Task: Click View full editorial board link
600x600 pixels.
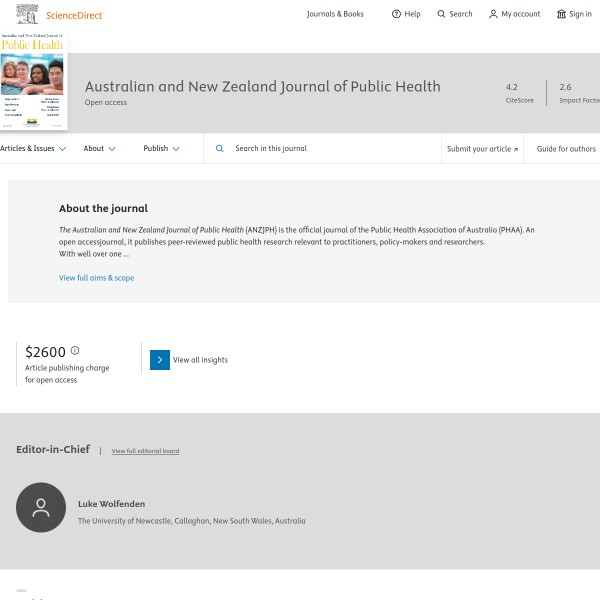Action: point(145,451)
